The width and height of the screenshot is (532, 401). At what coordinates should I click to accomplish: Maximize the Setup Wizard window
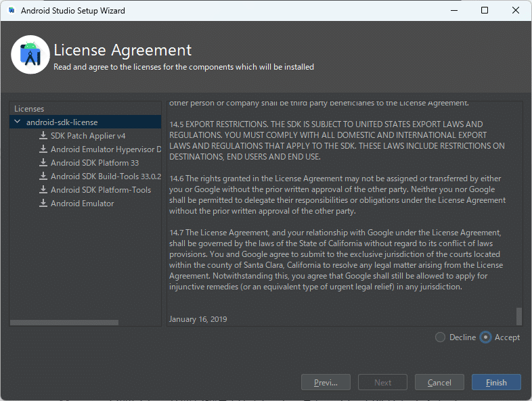point(485,11)
